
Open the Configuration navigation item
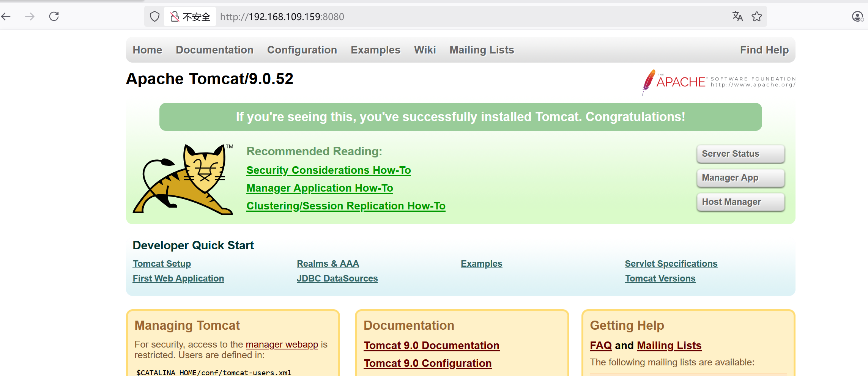coord(302,50)
